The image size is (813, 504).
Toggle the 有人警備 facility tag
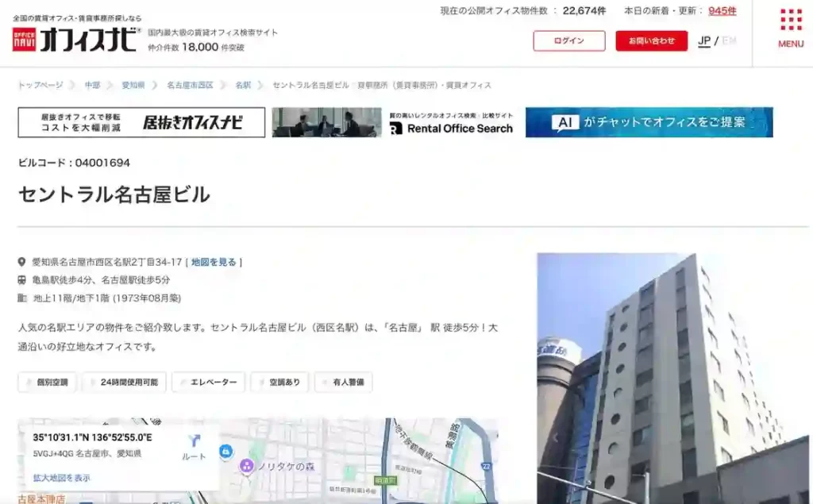pos(343,382)
